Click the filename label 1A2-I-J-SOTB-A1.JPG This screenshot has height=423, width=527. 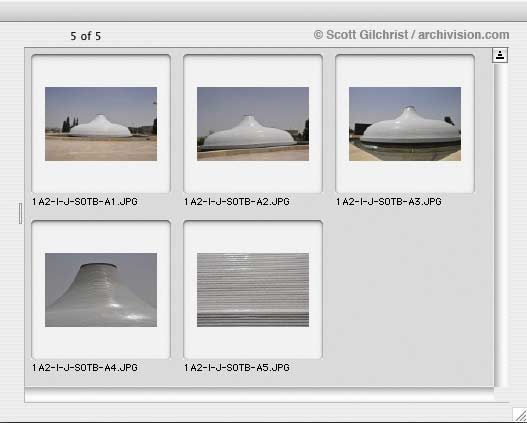[x=85, y=202]
